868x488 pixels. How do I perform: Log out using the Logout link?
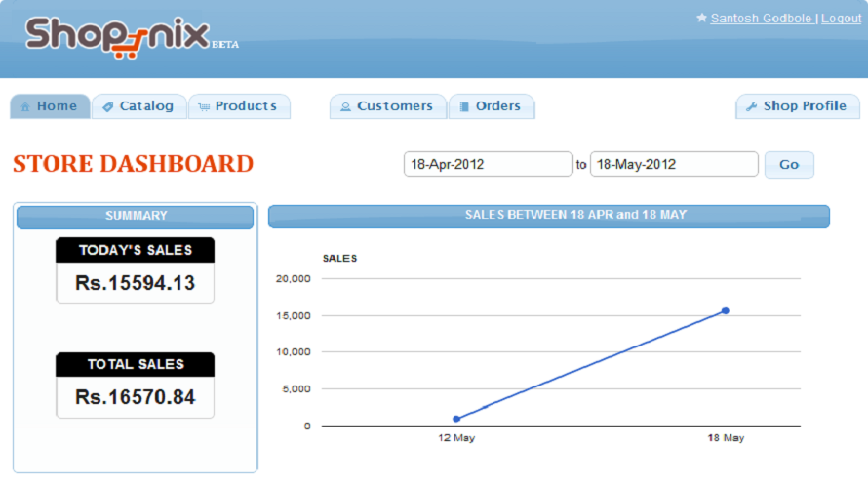click(841, 19)
